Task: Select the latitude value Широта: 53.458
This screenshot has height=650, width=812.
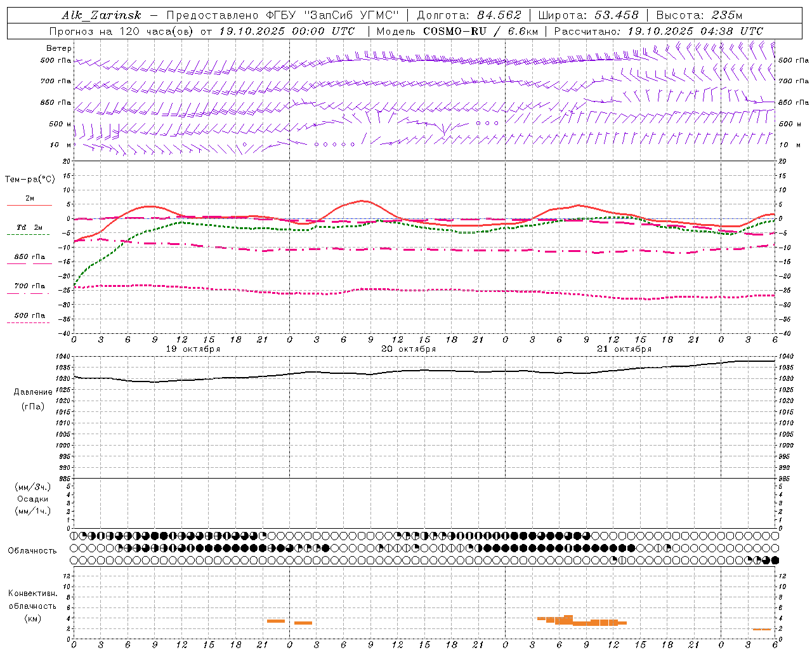Action: (x=588, y=16)
